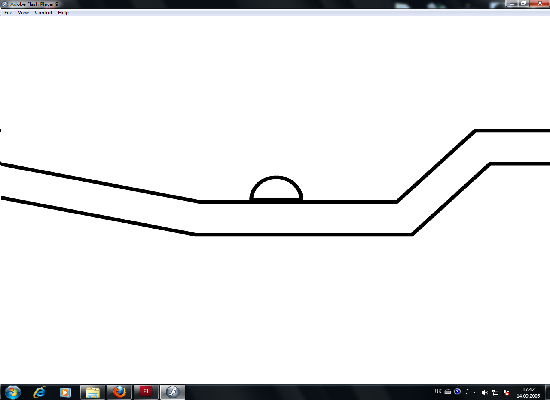
Task: Launch Internet Explorer from taskbar
Action: 40,392
